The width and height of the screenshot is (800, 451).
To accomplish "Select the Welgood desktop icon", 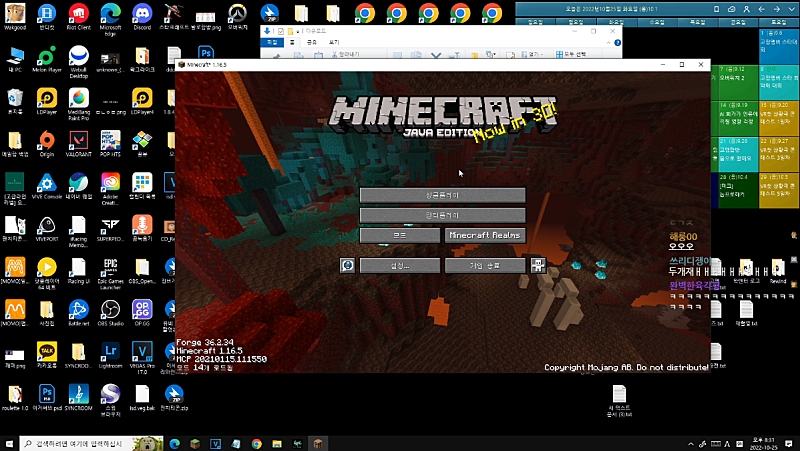I will point(15,17).
